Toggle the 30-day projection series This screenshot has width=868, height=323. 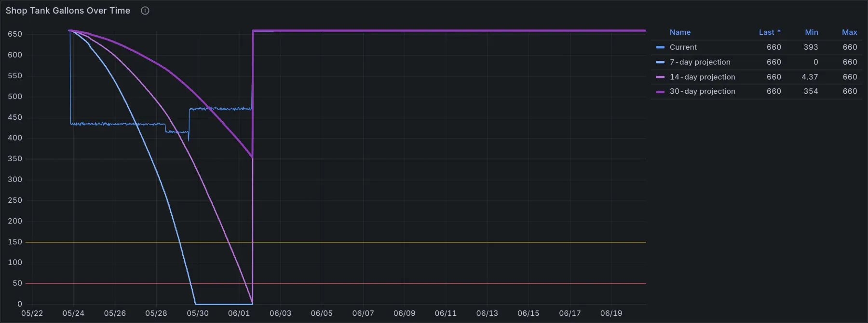(702, 91)
